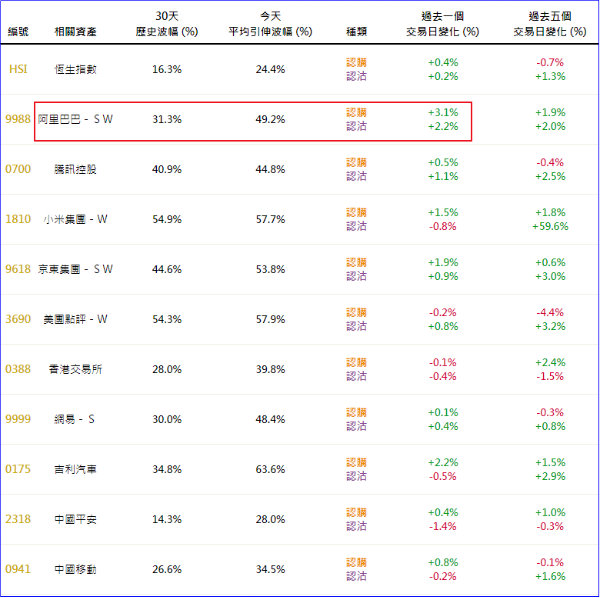The image size is (600, 598).
Task: Click the 認購 label in Alibaba row
Action: click(356, 112)
